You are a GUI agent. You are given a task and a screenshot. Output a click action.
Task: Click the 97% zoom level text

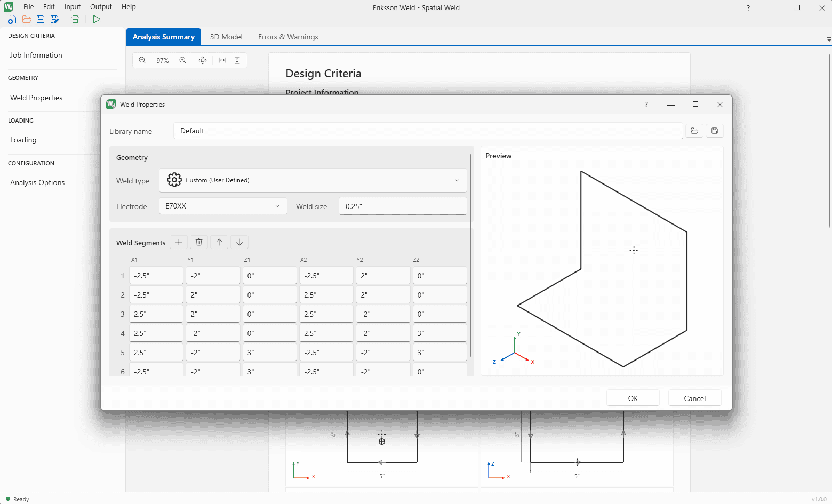163,61
